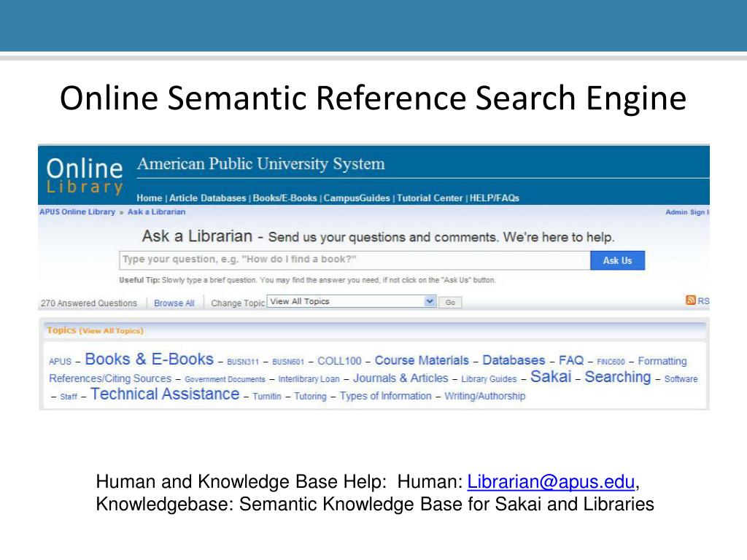Screen dimensions: 747x560
Task: Focus the question input field
Action: point(355,260)
